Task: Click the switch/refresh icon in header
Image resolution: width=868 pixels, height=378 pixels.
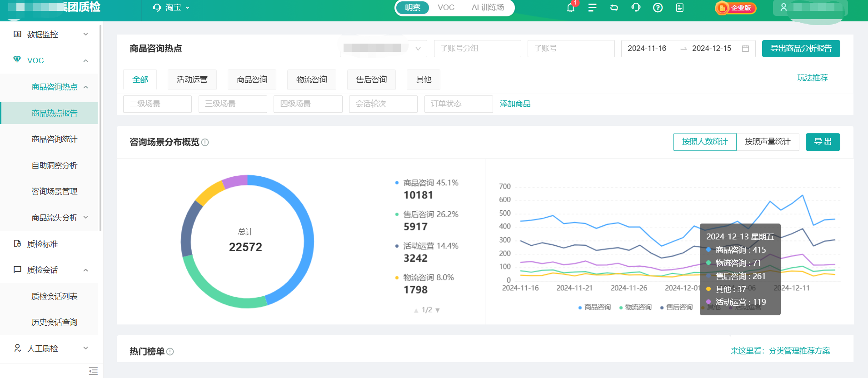Action: tap(614, 8)
